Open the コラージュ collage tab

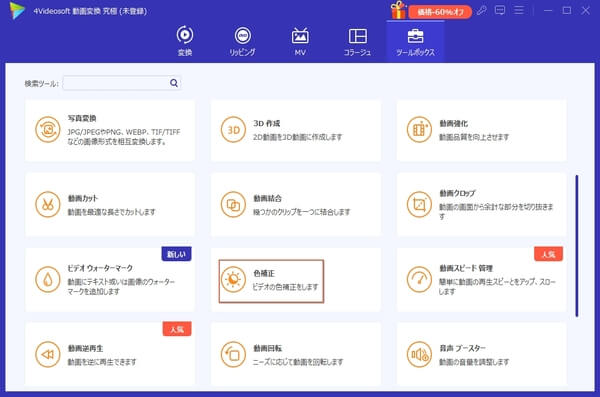357,41
